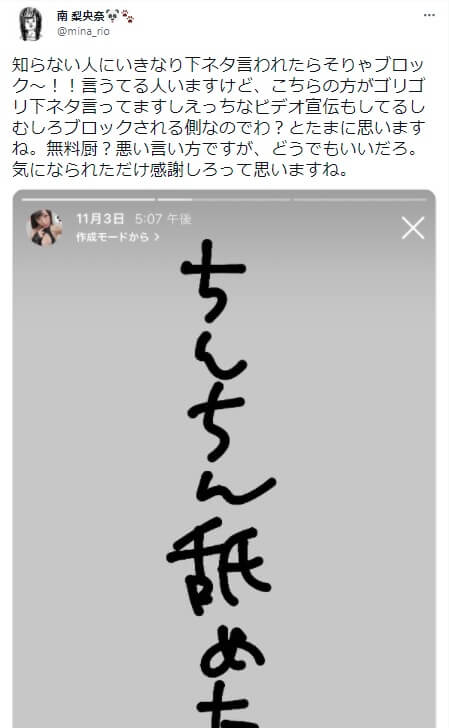Open the tweet author's profile avatar

(x=31, y=24)
